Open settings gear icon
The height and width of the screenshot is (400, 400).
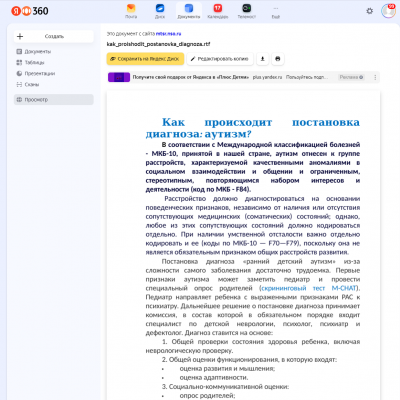click(370, 11)
